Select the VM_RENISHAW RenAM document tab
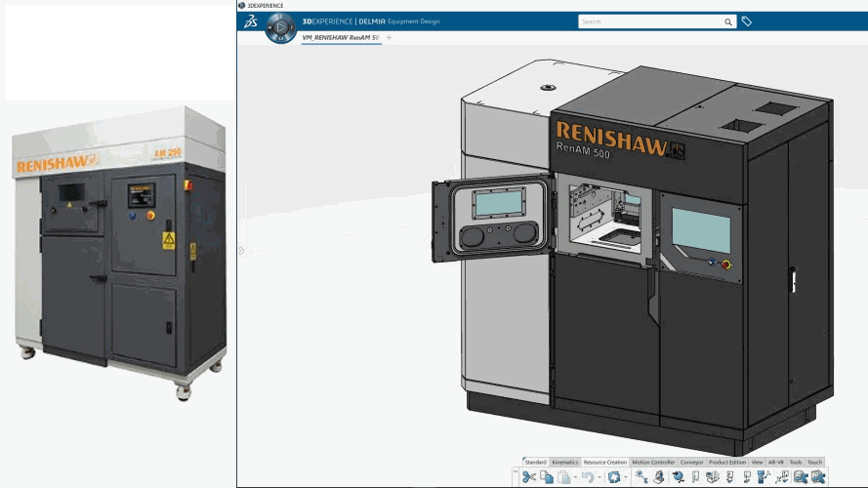Screen dimensions: 868x488 (x=341, y=37)
